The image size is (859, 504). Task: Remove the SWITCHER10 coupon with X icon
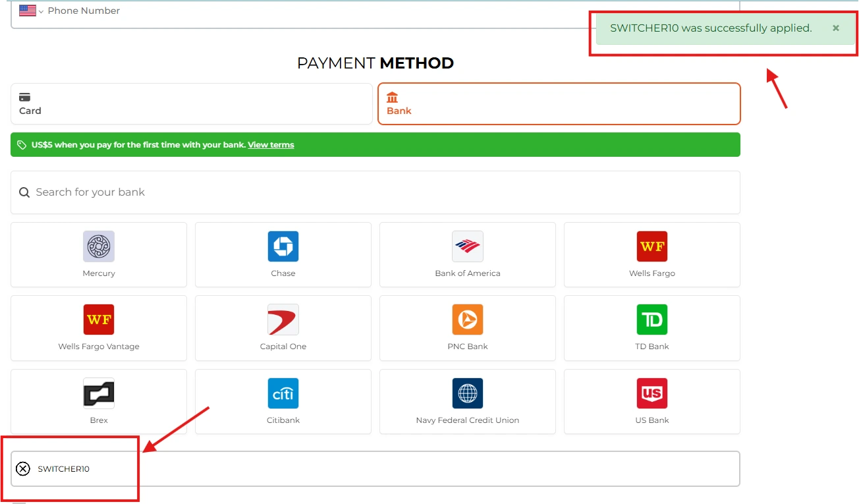[x=23, y=469]
